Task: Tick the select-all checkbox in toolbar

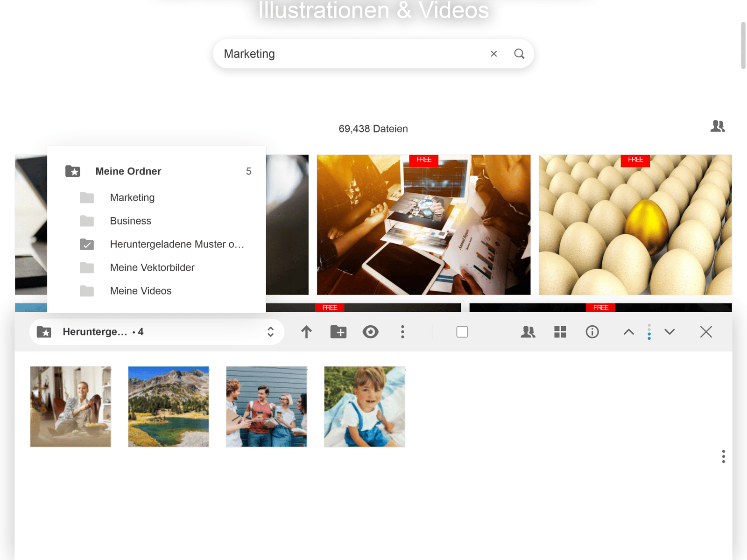Action: click(x=462, y=332)
